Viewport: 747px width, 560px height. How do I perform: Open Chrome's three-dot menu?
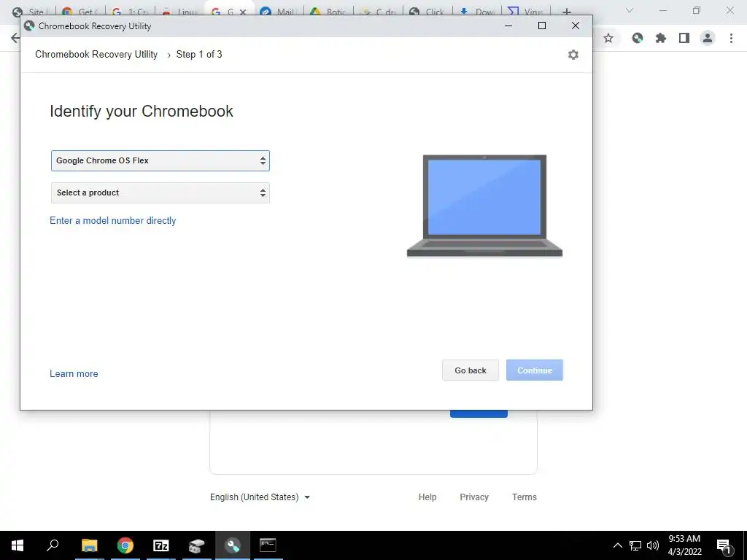click(x=731, y=38)
